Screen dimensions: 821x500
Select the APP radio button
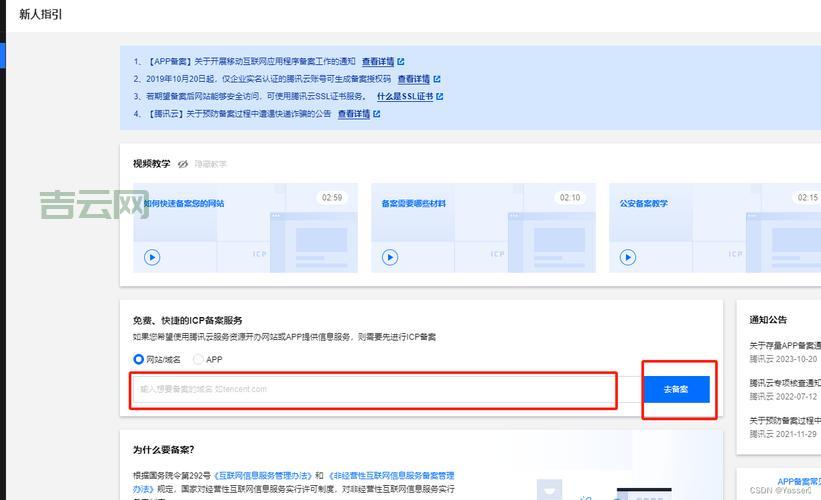pyautogui.click(x=198, y=359)
